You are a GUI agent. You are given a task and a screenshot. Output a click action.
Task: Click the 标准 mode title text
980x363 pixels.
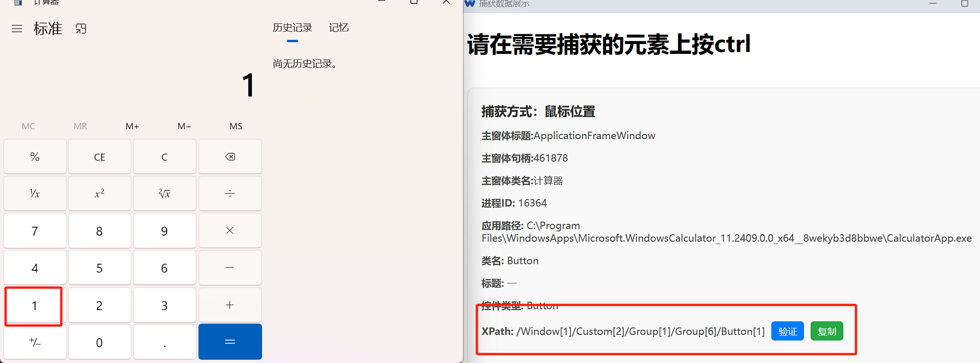(x=48, y=29)
